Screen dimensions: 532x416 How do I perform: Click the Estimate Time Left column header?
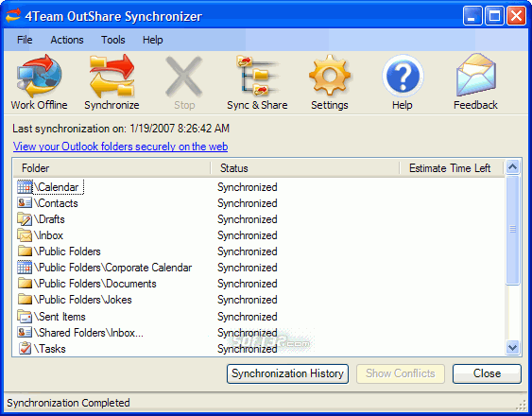point(452,168)
